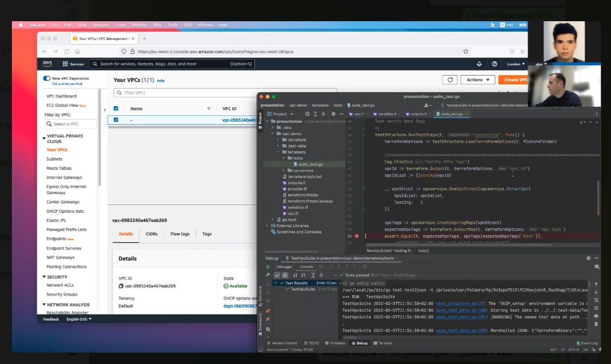611x364 pixels.
Task: Go to the browser home page
Action: (x=78, y=51)
